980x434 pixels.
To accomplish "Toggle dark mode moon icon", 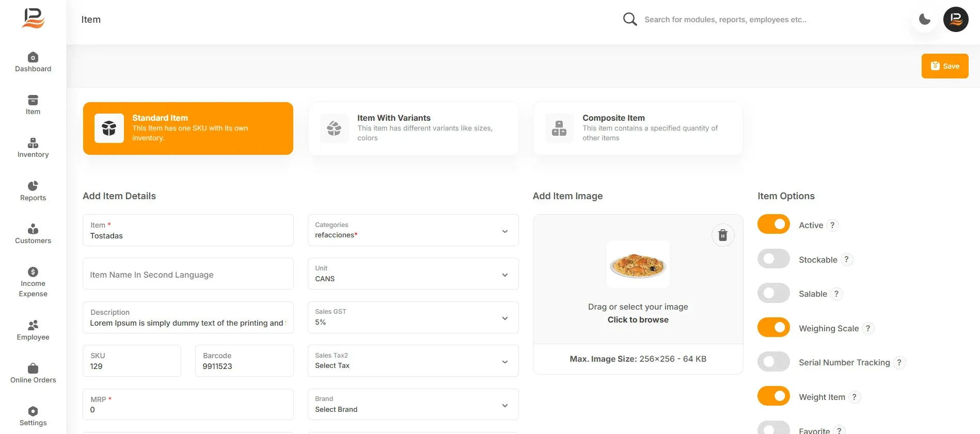I will (925, 20).
